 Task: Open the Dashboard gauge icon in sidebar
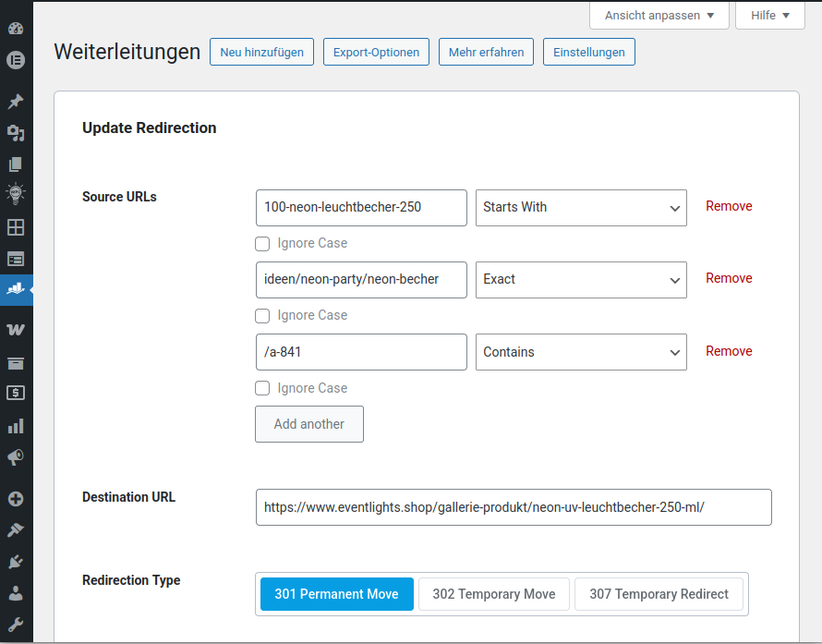[x=16, y=29]
